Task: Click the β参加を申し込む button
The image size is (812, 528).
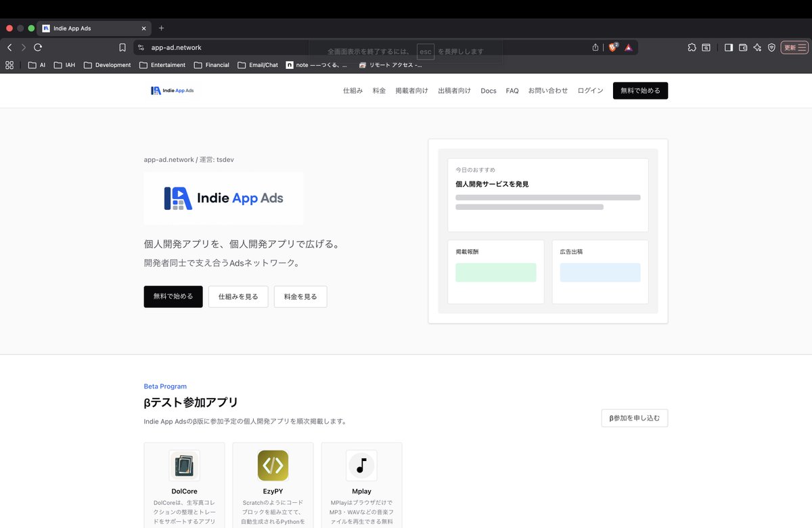Action: (635, 418)
